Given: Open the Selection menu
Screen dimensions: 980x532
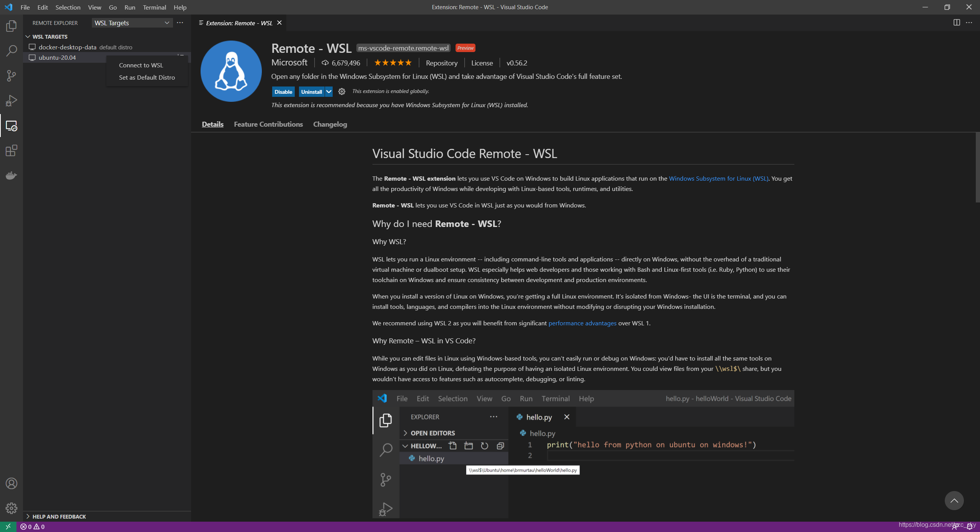Looking at the screenshot, I should coord(68,7).
